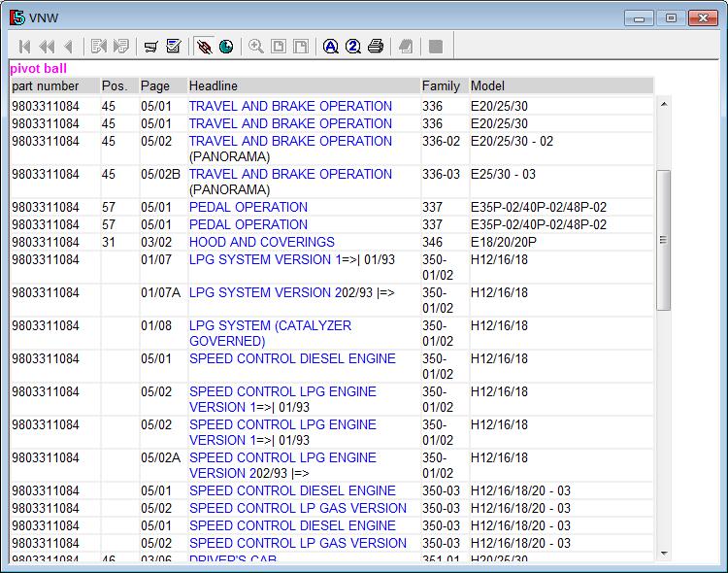Viewport: 728px width, 573px height.
Task: Click the page cell '05/02A'
Action: [160, 457]
